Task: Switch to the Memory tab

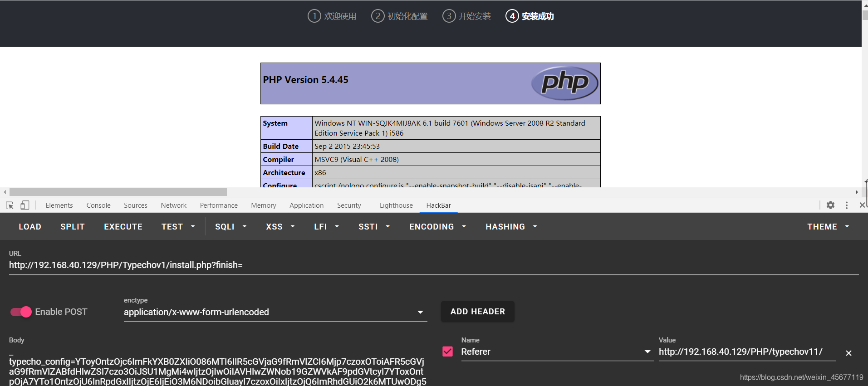Action: [x=264, y=205]
